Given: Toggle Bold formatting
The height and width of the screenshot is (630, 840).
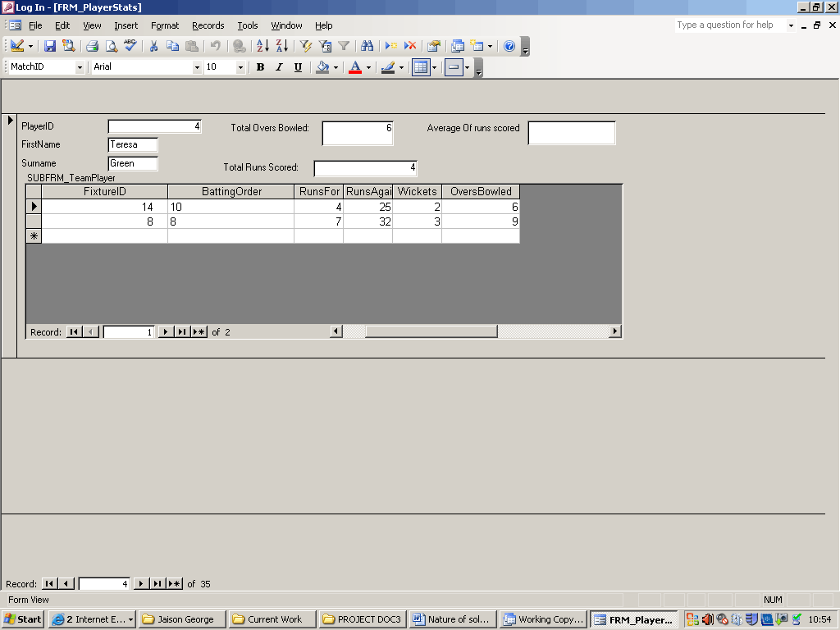Looking at the screenshot, I should pyautogui.click(x=260, y=67).
